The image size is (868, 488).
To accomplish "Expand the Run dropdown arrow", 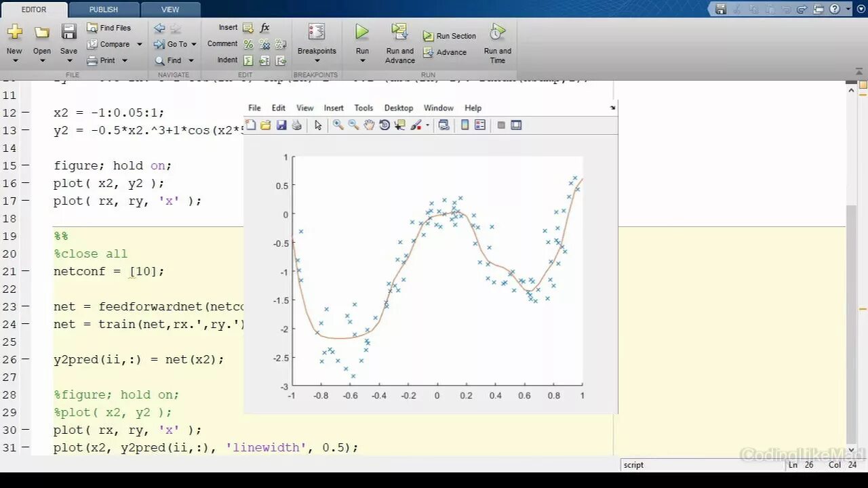I will pos(362,61).
